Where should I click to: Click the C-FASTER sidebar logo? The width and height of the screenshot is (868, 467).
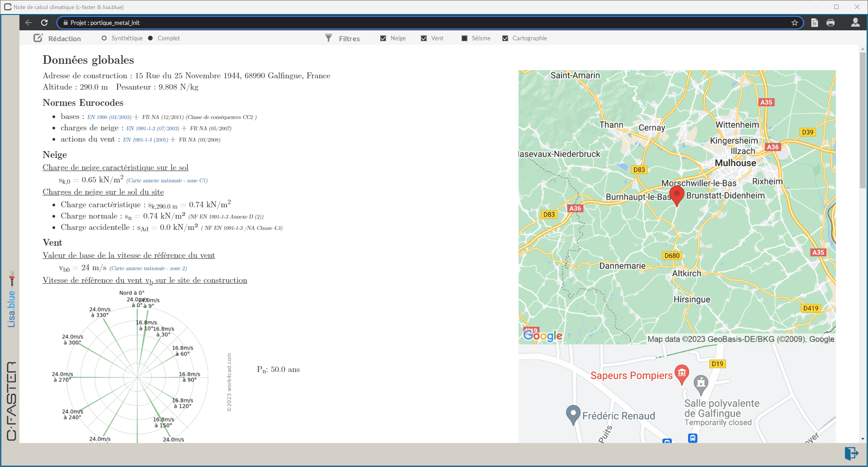coord(11,401)
